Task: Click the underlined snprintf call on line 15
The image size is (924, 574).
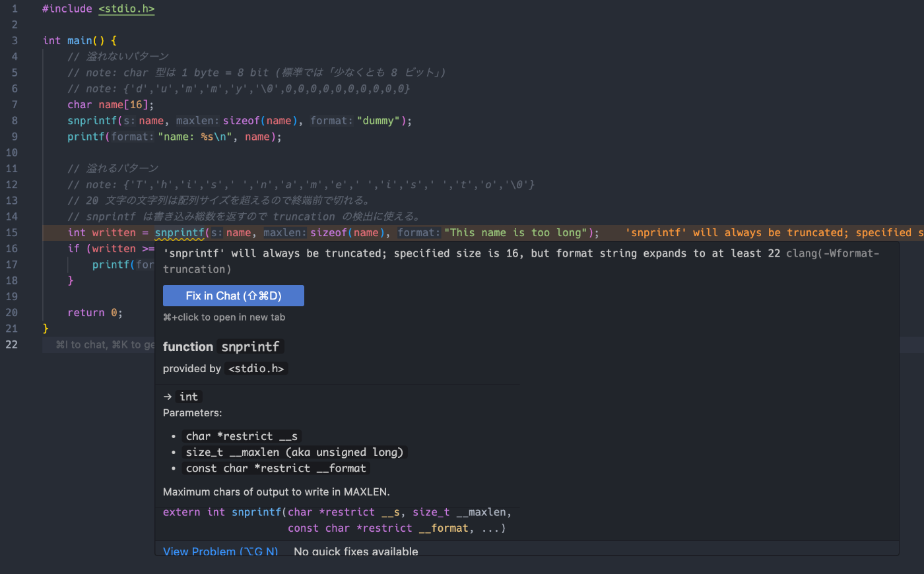Action: tap(180, 232)
